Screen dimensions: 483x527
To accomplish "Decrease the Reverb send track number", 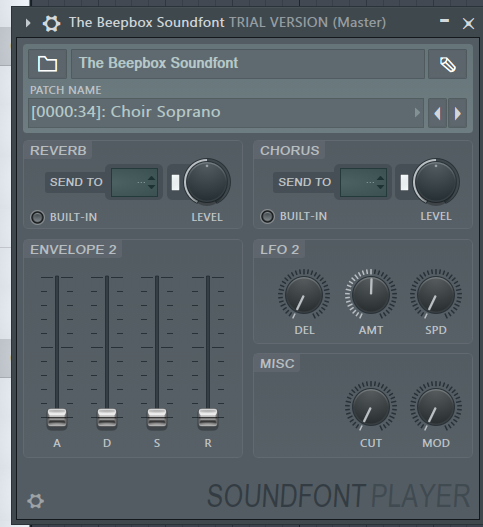I will click(x=152, y=186).
